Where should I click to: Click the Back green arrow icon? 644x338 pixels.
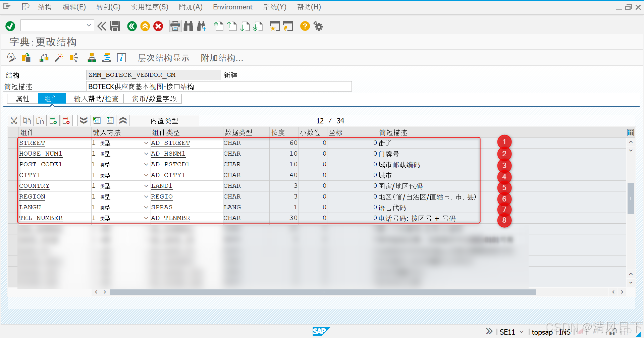[x=131, y=26]
